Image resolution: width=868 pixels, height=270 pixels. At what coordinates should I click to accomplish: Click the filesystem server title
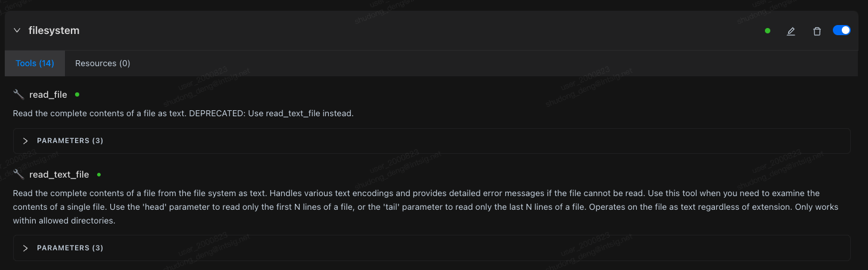54,30
